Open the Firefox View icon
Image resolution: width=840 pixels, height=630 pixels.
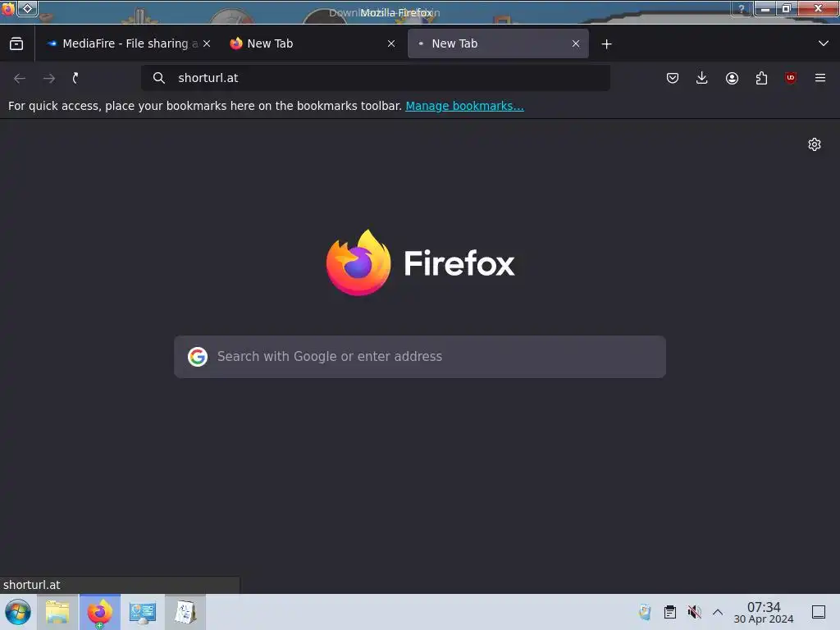pos(16,44)
